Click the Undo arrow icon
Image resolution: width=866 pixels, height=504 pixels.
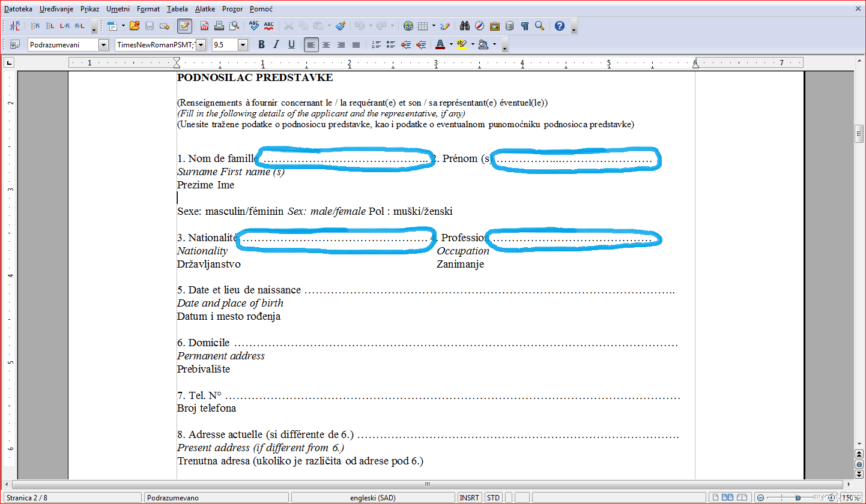point(359,26)
